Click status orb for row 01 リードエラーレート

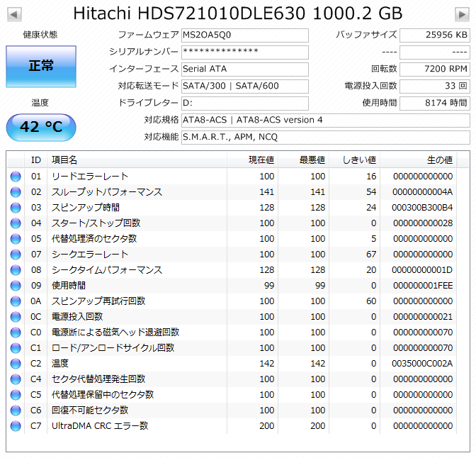click(16, 177)
